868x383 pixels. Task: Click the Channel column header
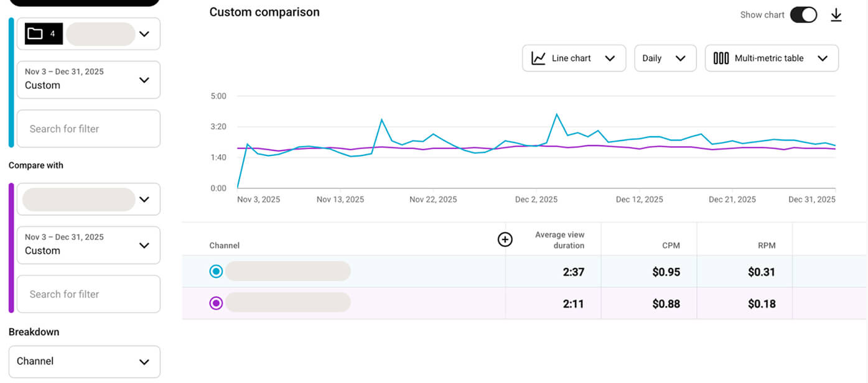click(x=224, y=246)
